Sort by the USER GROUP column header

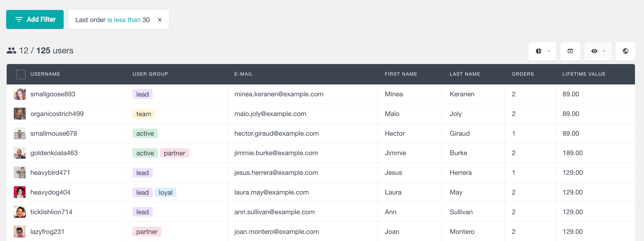coord(150,74)
